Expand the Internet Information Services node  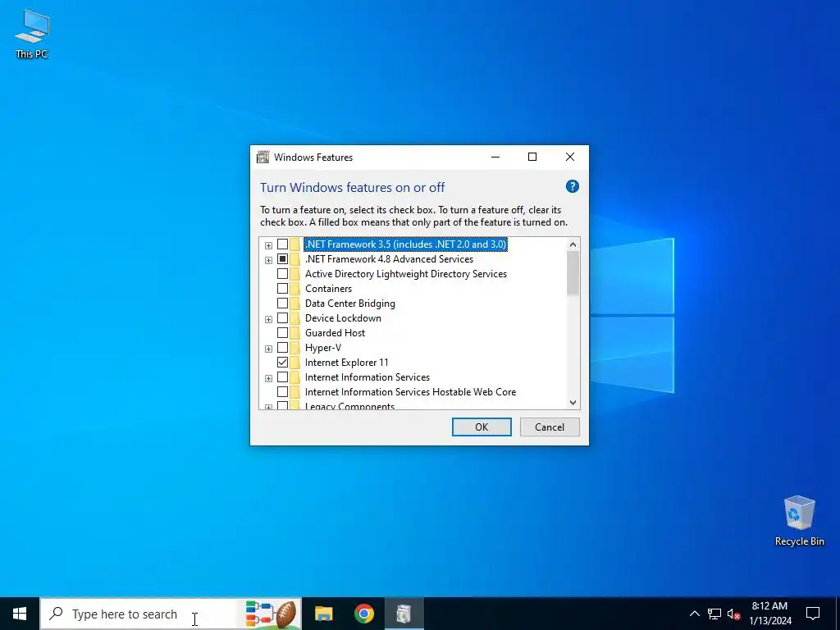click(268, 378)
